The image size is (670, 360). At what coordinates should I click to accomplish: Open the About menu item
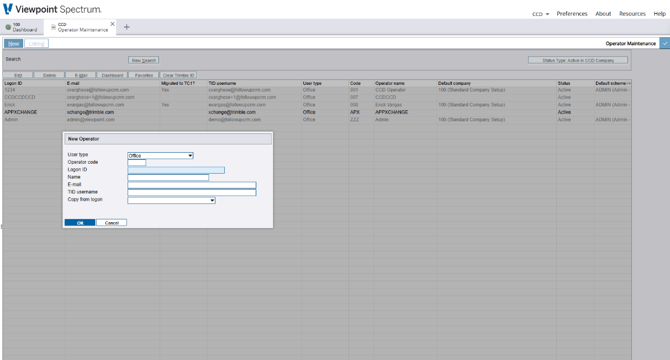tap(603, 14)
